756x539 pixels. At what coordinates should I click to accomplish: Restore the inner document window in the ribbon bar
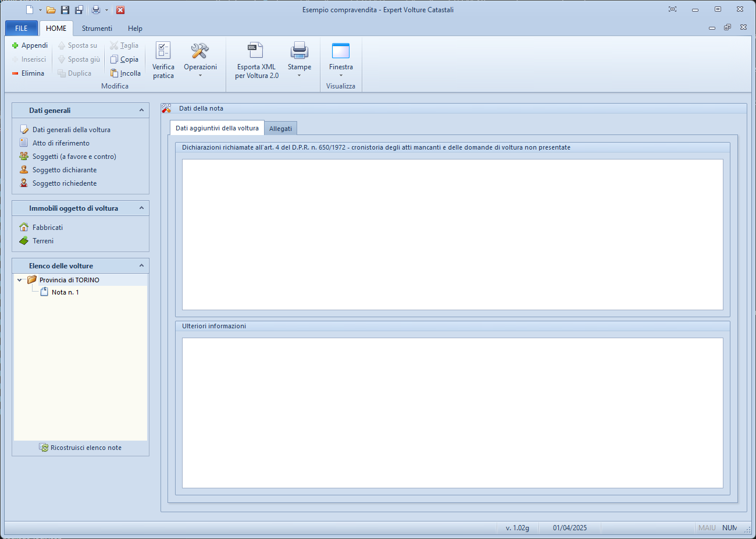click(728, 27)
